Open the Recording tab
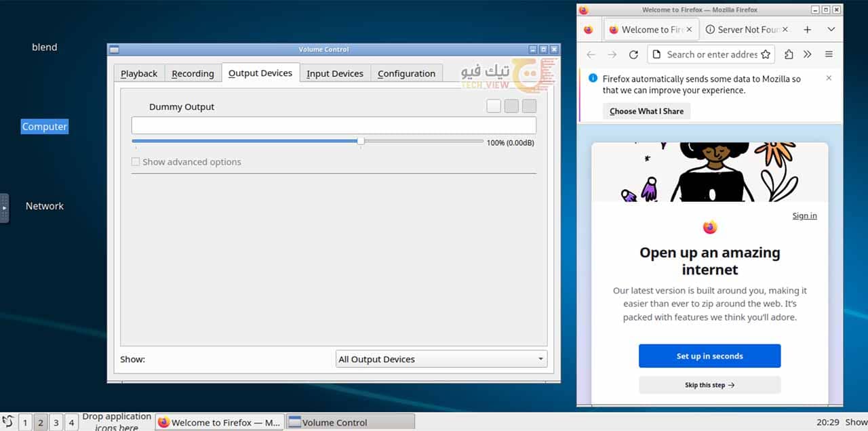The width and height of the screenshot is (868, 431). 193,73
